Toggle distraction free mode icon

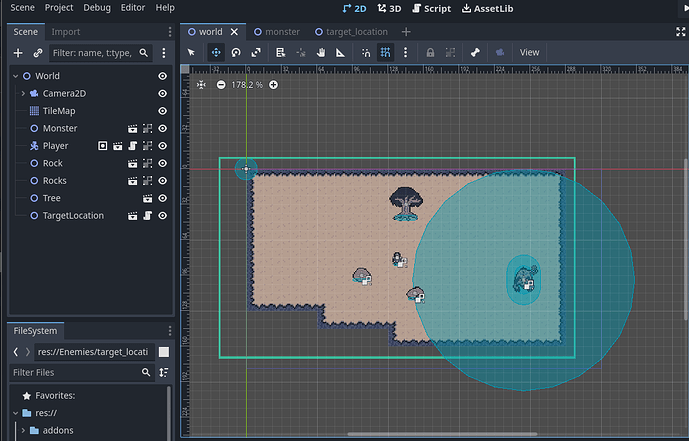[x=681, y=32]
